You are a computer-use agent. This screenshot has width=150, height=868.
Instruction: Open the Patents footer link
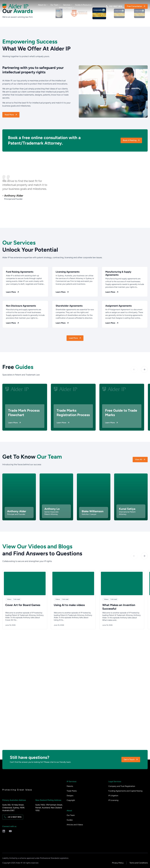tap(70, 786)
